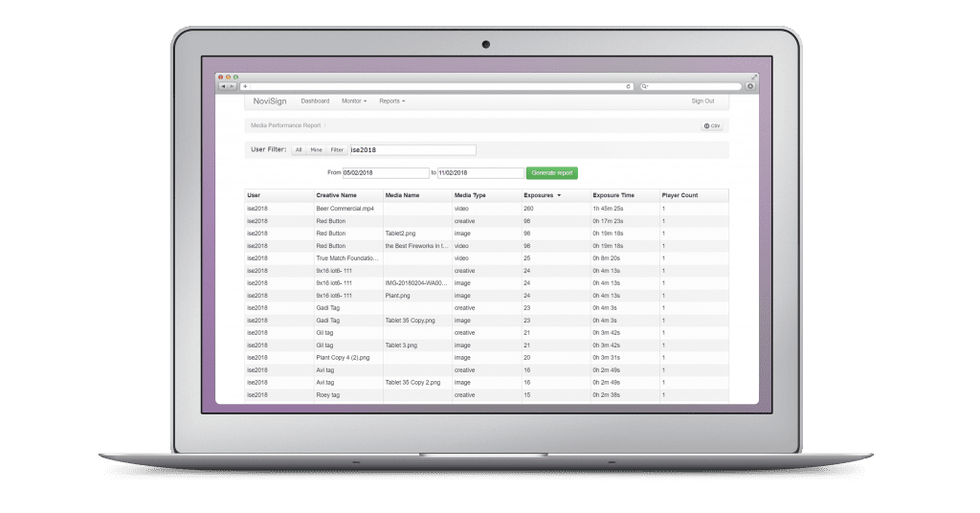Go to the Dashboard menu item
The width and height of the screenshot is (980, 513).
(x=315, y=100)
